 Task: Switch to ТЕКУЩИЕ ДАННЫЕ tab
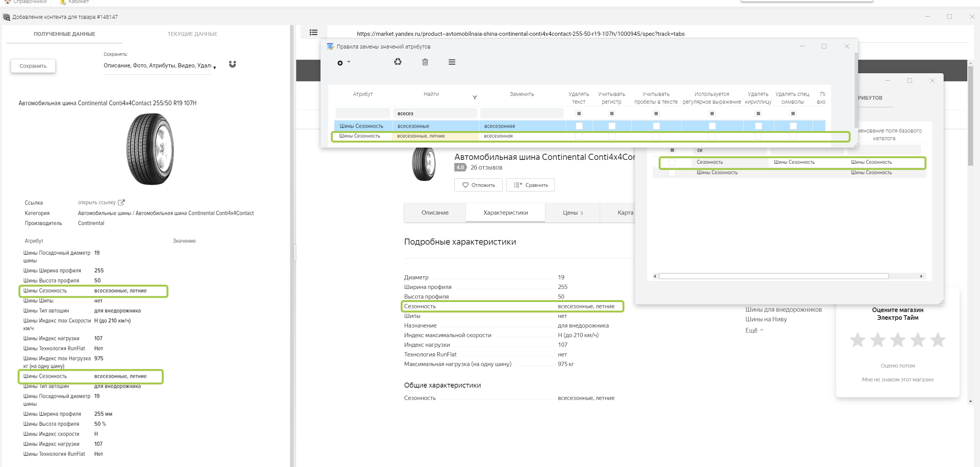click(192, 34)
